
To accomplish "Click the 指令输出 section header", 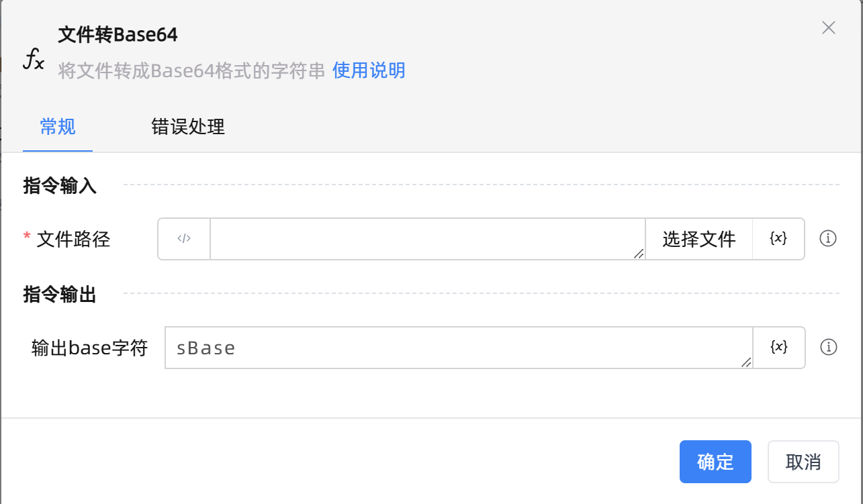I will pyautogui.click(x=60, y=295).
